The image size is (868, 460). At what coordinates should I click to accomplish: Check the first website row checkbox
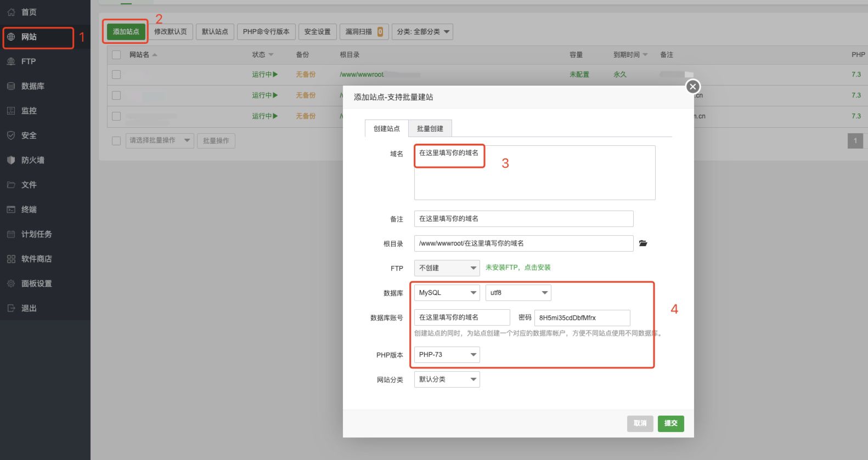pos(116,75)
